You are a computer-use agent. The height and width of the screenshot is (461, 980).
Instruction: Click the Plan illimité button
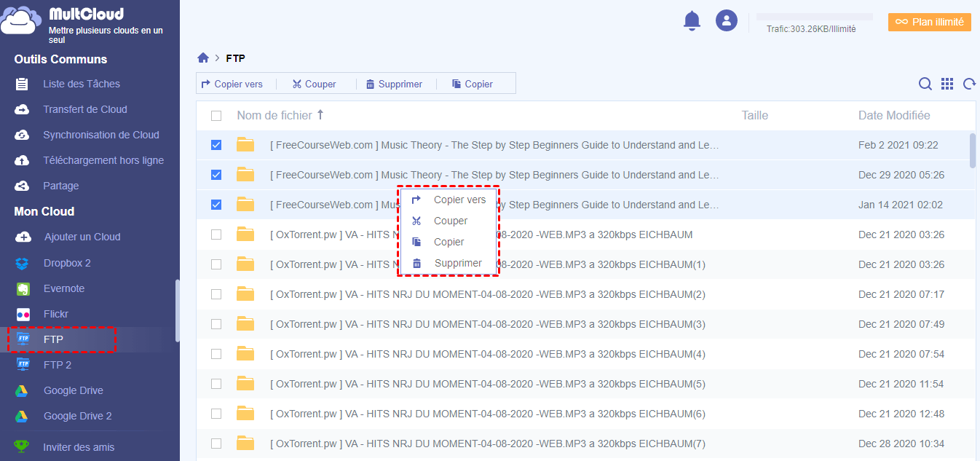pyautogui.click(x=930, y=22)
